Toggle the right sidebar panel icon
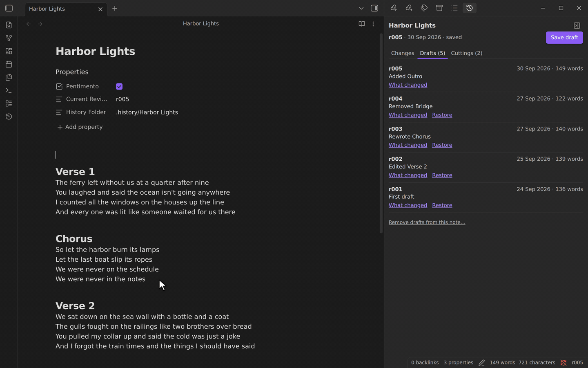Image resolution: width=588 pixels, height=368 pixels. pos(374,8)
